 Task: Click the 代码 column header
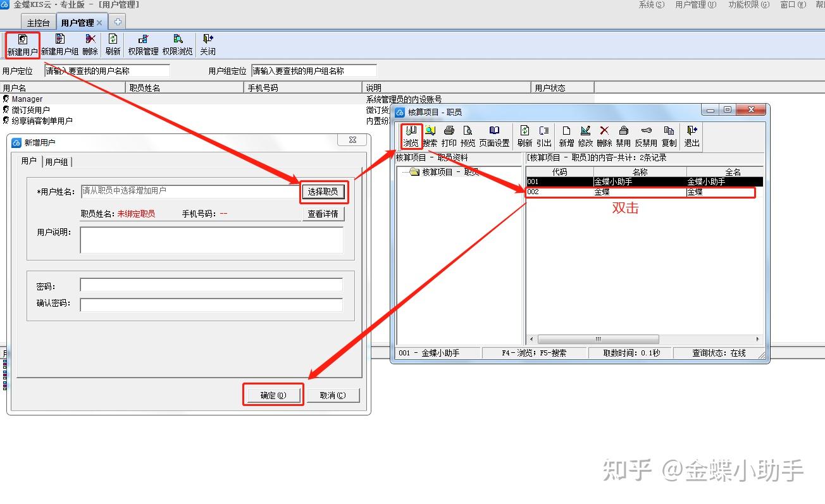[x=560, y=172]
